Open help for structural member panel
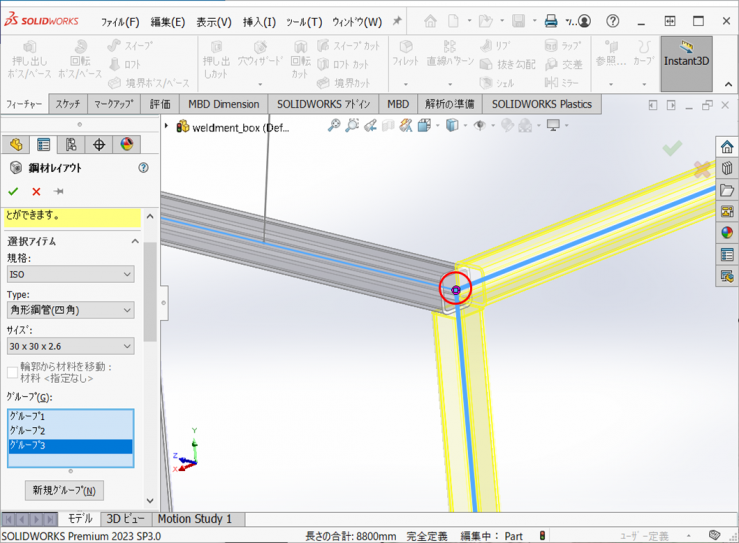This screenshot has width=739, height=543. (x=143, y=168)
